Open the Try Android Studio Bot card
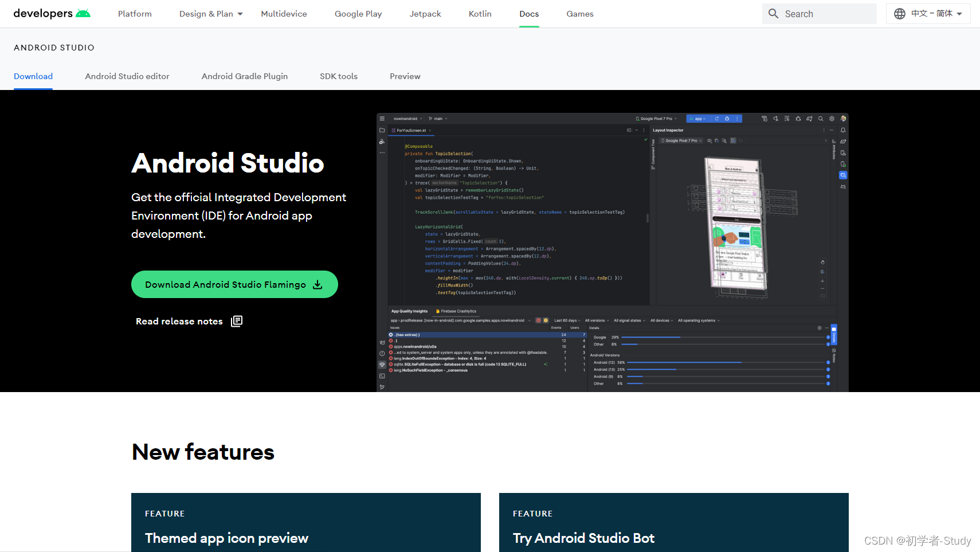980x552 pixels. point(674,522)
